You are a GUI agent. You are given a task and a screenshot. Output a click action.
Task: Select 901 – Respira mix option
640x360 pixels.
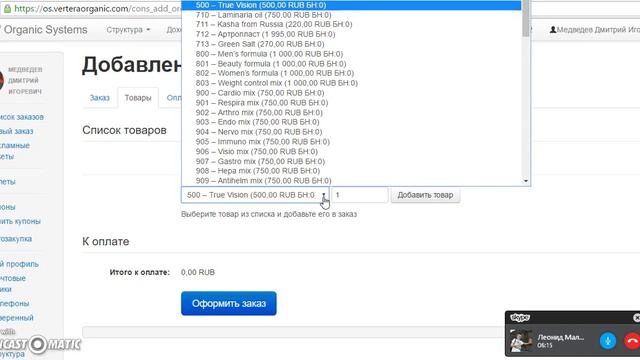pos(351,103)
